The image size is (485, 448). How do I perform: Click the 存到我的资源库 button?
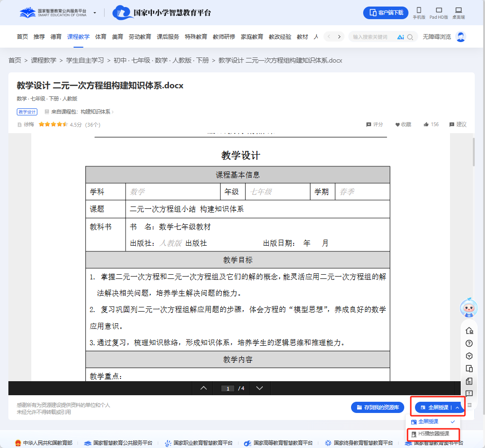tap(377, 407)
